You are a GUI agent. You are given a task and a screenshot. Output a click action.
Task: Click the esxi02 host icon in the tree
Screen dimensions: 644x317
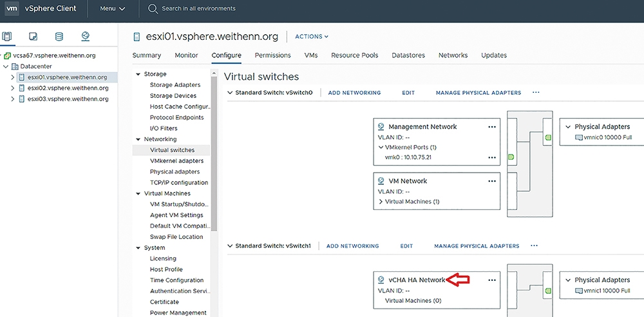(22, 88)
